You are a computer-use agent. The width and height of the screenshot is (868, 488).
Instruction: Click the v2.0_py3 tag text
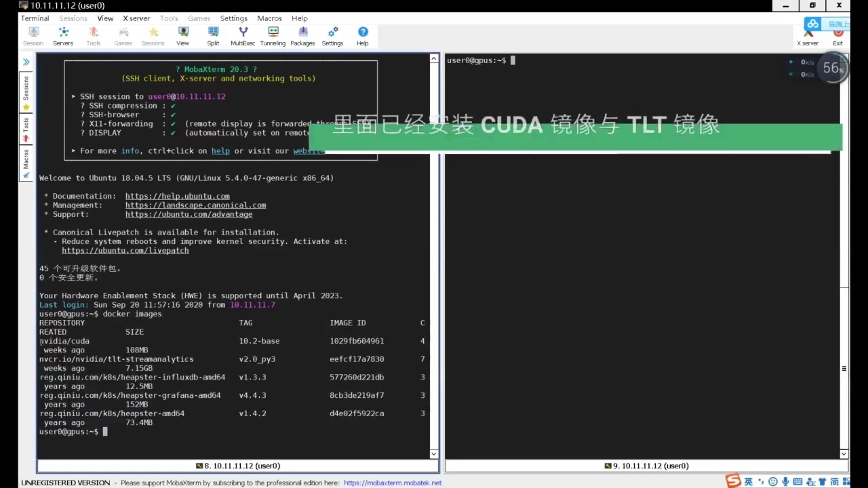(257, 359)
